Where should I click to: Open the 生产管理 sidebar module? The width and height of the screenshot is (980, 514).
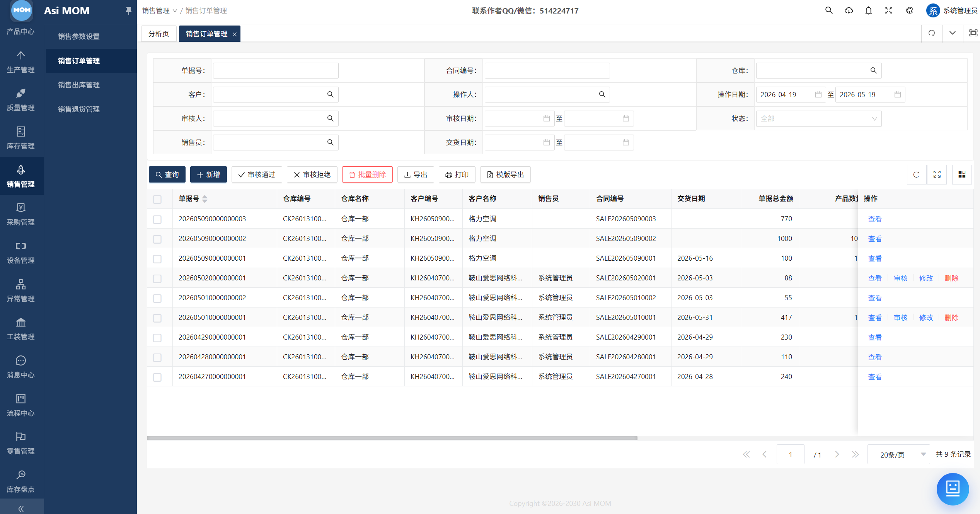click(21, 62)
